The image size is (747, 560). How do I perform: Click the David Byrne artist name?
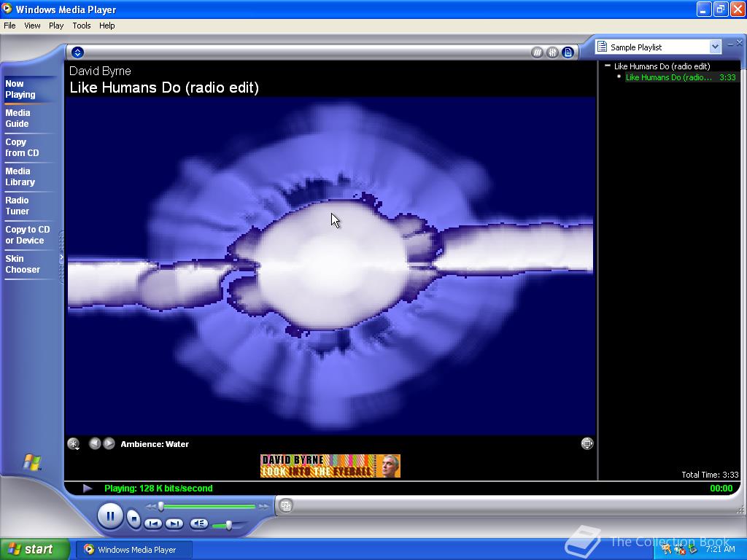point(100,71)
